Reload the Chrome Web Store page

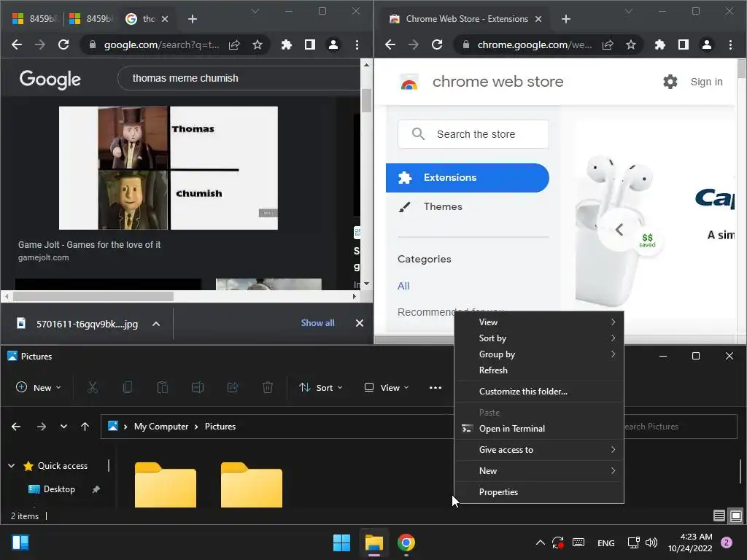[x=437, y=44]
